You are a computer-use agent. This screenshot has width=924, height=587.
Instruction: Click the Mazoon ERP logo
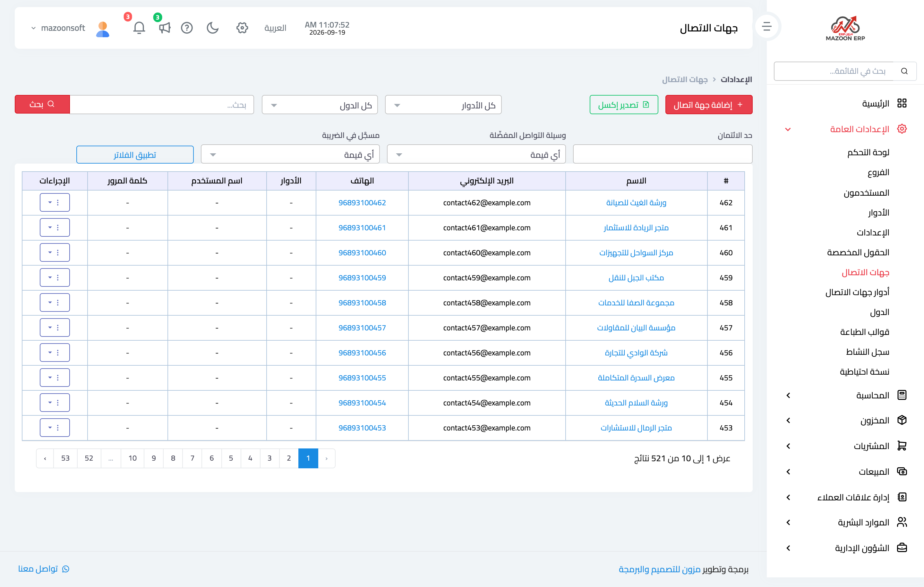[845, 28]
